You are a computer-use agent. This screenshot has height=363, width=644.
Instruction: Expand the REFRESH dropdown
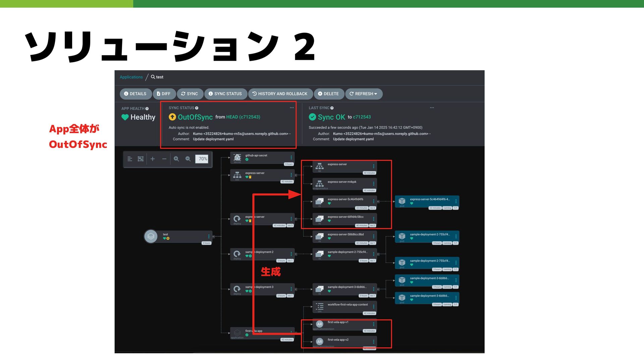pos(364,94)
